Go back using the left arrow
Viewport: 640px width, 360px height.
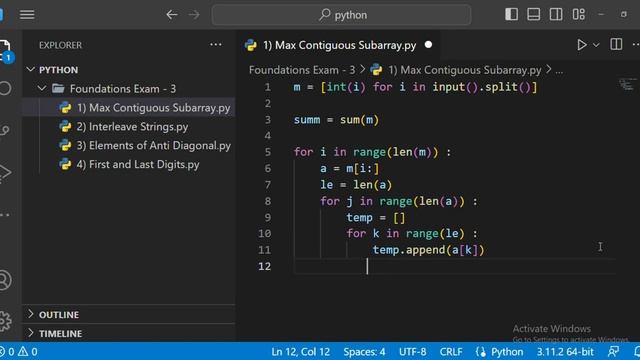pyautogui.click(x=172, y=15)
